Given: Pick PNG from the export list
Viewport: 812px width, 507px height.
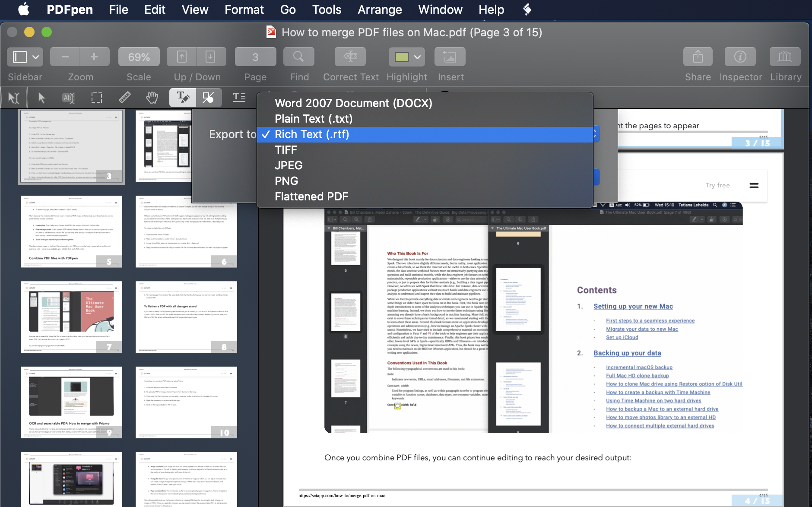Looking at the screenshot, I should [x=286, y=181].
